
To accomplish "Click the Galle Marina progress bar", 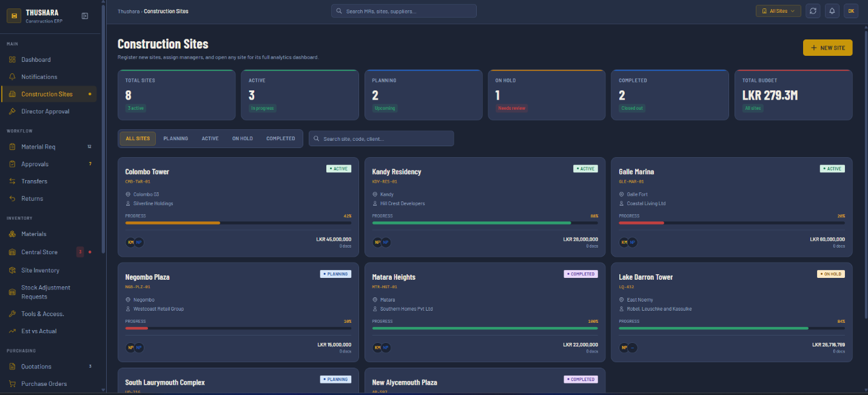I will coord(732,223).
